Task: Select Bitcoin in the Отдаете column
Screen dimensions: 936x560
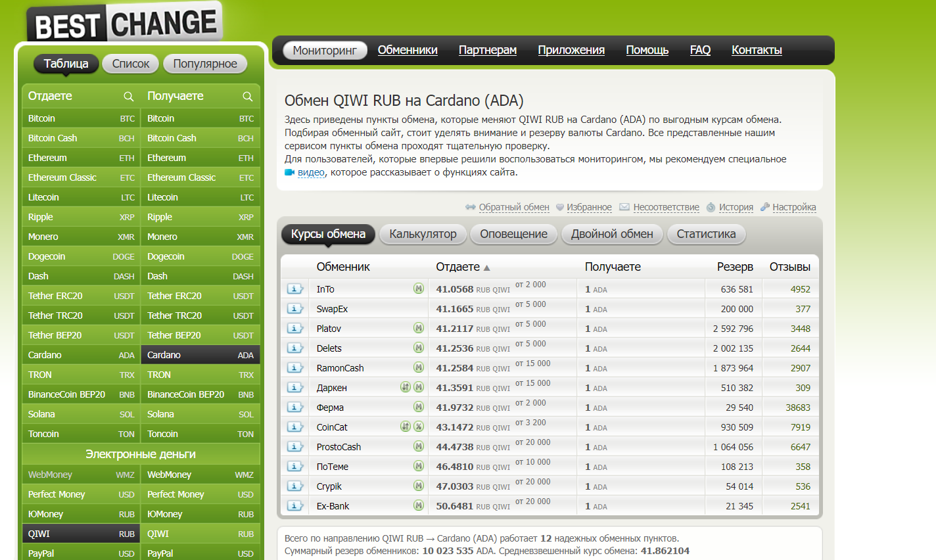Action: [x=42, y=118]
